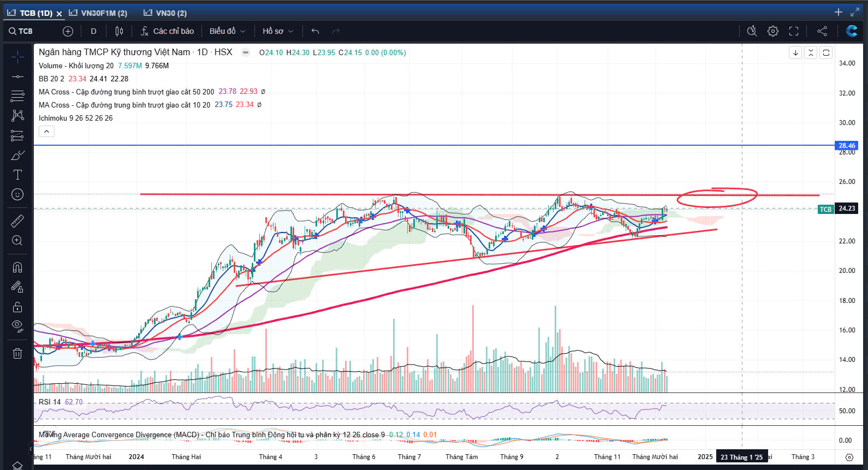Open time axis settings gear at bottom right
Viewport: 868px width, 470px height.
tap(849, 457)
